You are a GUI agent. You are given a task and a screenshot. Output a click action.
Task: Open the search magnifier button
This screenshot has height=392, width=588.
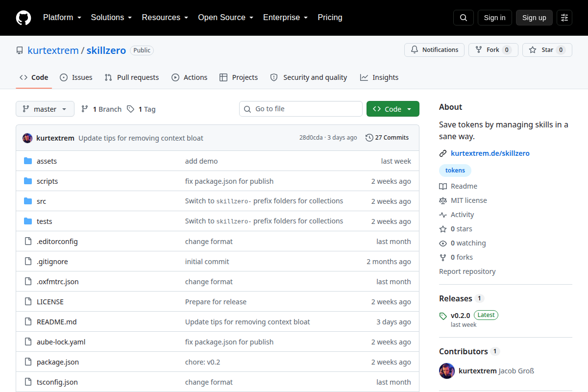464,18
